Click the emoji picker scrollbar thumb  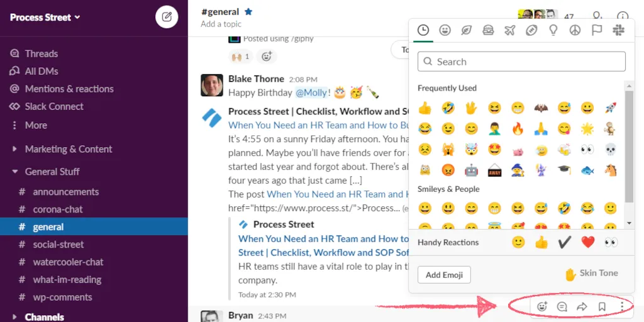pos(629,147)
